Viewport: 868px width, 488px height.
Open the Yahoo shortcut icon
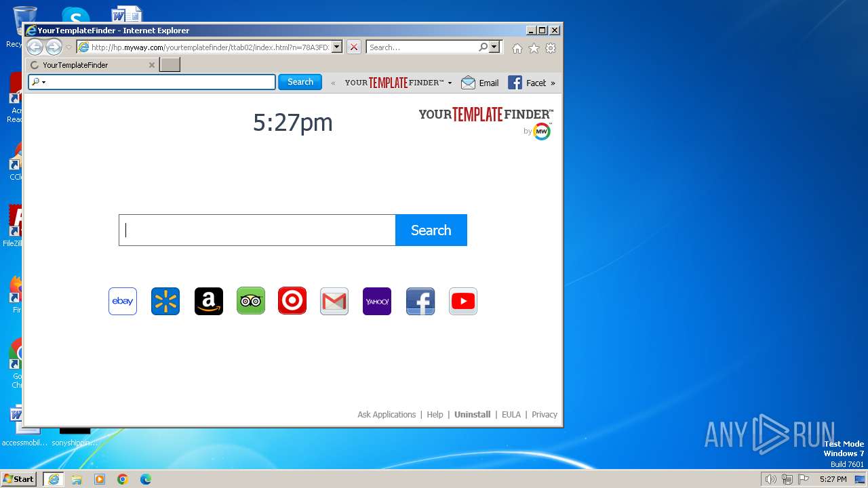tap(377, 301)
